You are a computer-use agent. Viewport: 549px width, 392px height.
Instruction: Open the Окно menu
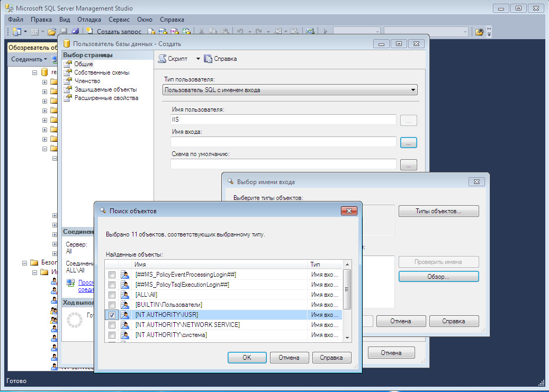[145, 20]
